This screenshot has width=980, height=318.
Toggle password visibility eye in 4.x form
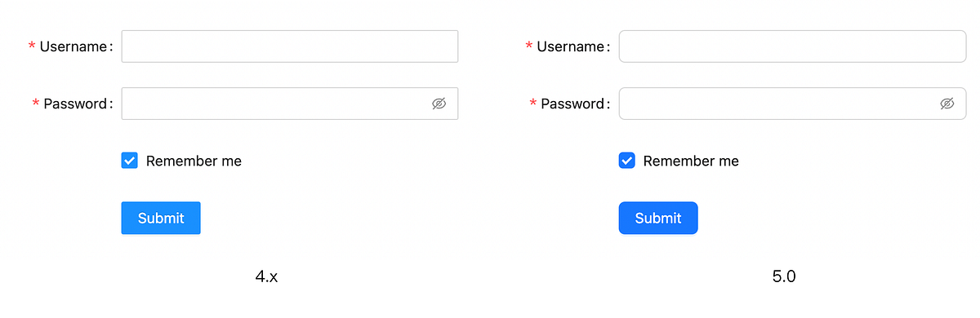click(439, 104)
